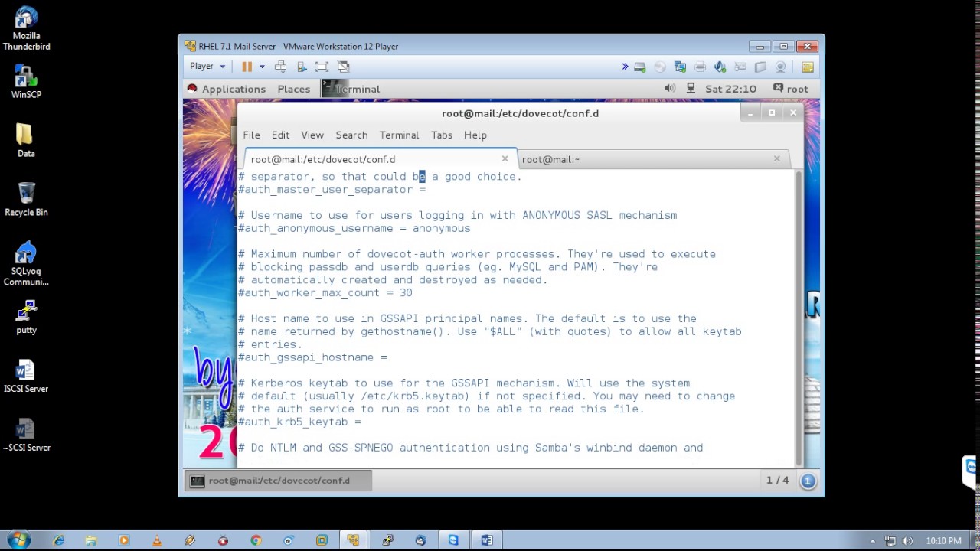
Task: Open Windows Start menu
Action: [x=18, y=540]
